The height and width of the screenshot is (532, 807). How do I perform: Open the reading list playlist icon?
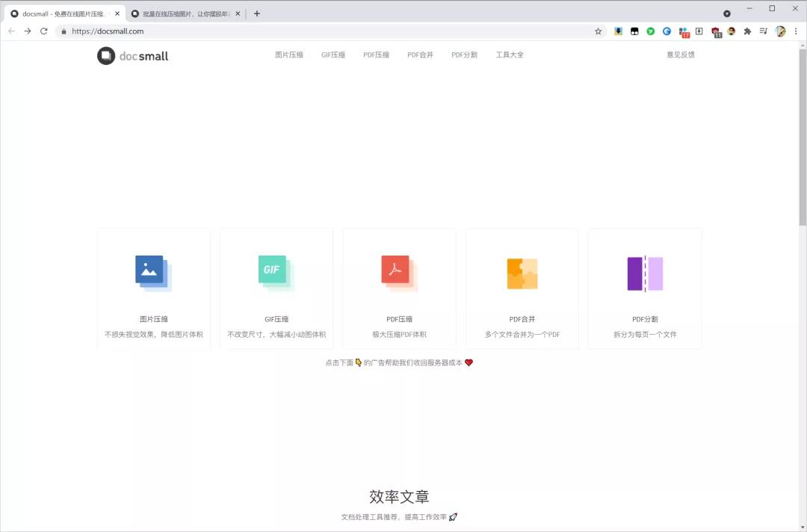[764, 31]
